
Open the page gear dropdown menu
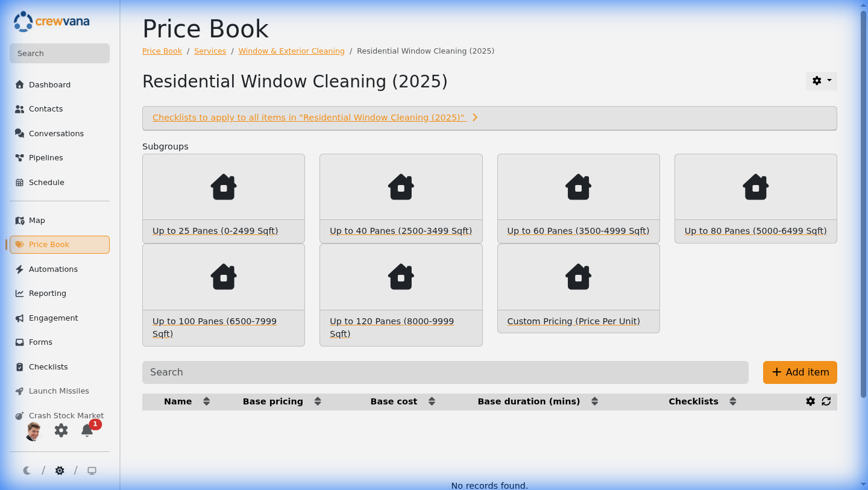[821, 81]
